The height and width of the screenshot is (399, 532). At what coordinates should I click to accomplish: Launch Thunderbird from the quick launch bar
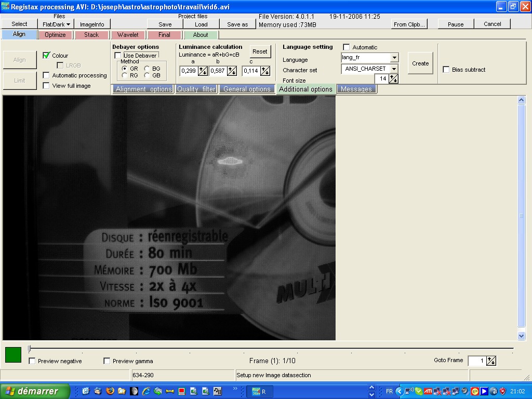pyautogui.click(x=98, y=391)
